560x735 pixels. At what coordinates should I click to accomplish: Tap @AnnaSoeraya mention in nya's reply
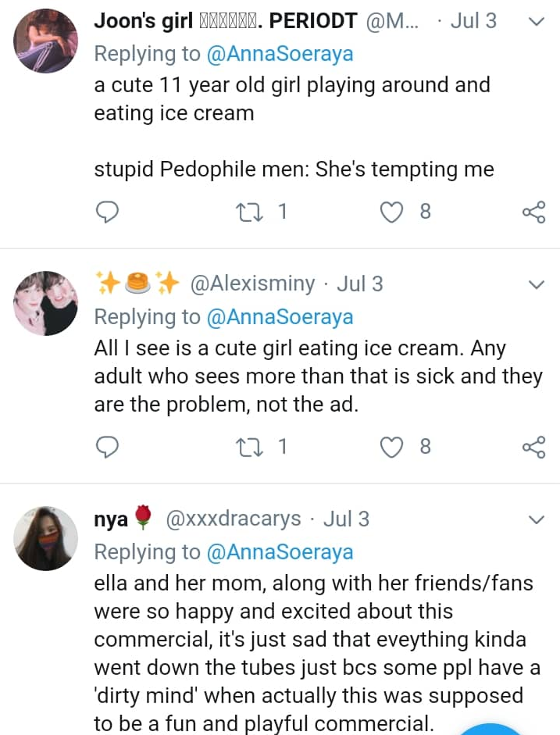pyautogui.click(x=280, y=552)
